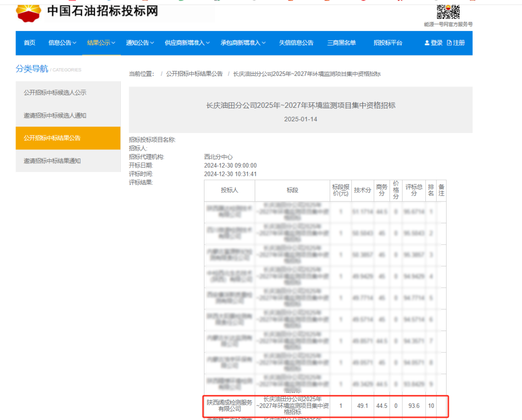
Task: Click the 排名 column header
Action: point(431,190)
